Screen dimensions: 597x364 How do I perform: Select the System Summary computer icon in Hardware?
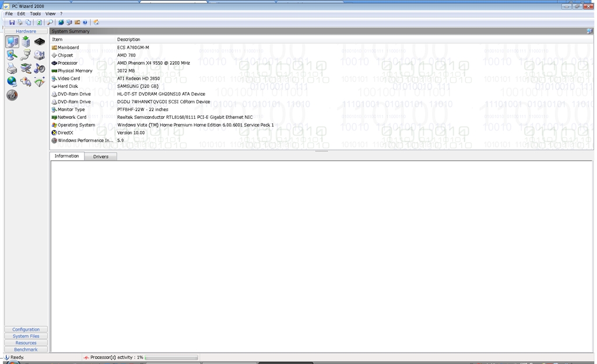pos(12,42)
